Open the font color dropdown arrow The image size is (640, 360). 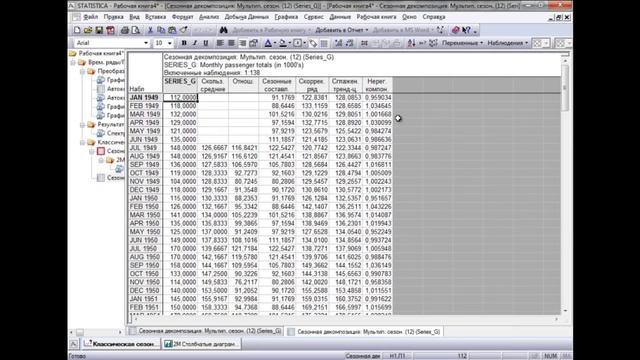pos(275,43)
